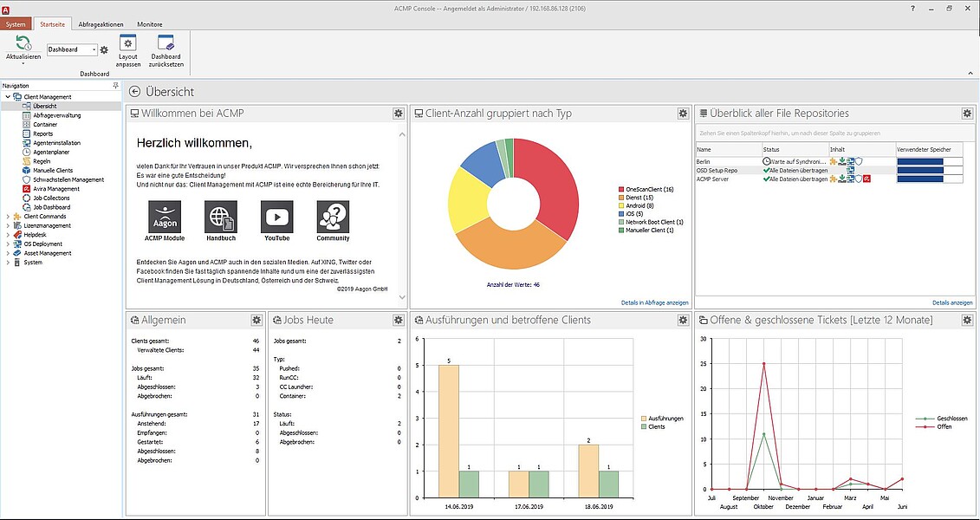
Task: Open settings gear of File Repositories widget
Action: point(967,114)
